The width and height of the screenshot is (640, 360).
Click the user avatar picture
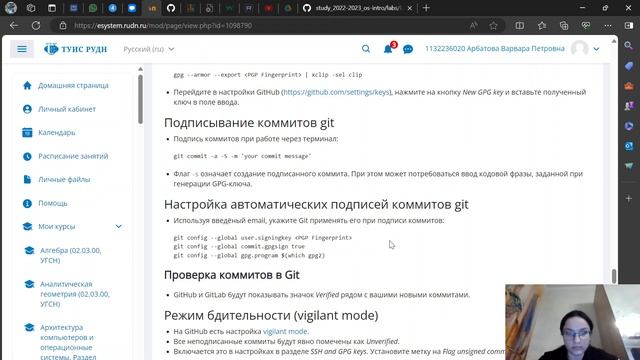coord(580,49)
